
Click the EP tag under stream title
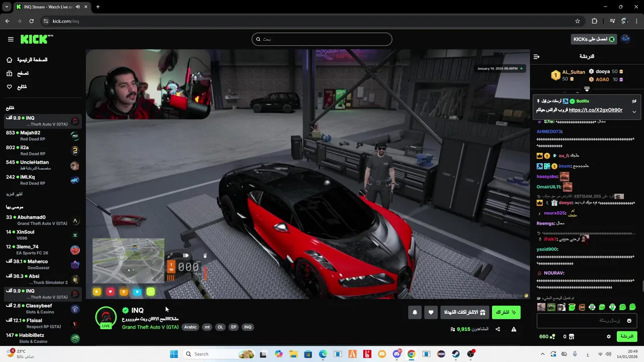233,327
